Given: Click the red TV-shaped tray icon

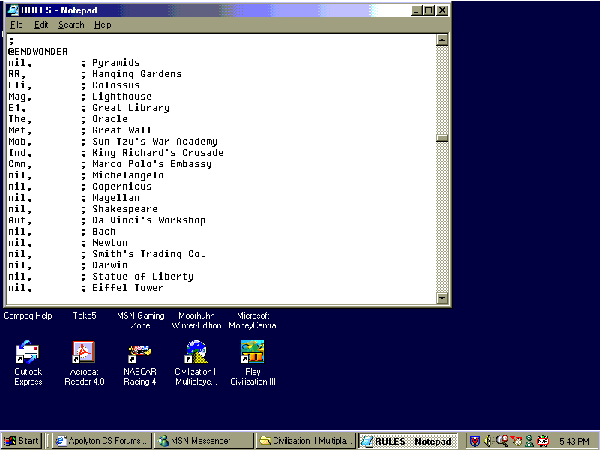Looking at the screenshot, I should click(x=543, y=441).
